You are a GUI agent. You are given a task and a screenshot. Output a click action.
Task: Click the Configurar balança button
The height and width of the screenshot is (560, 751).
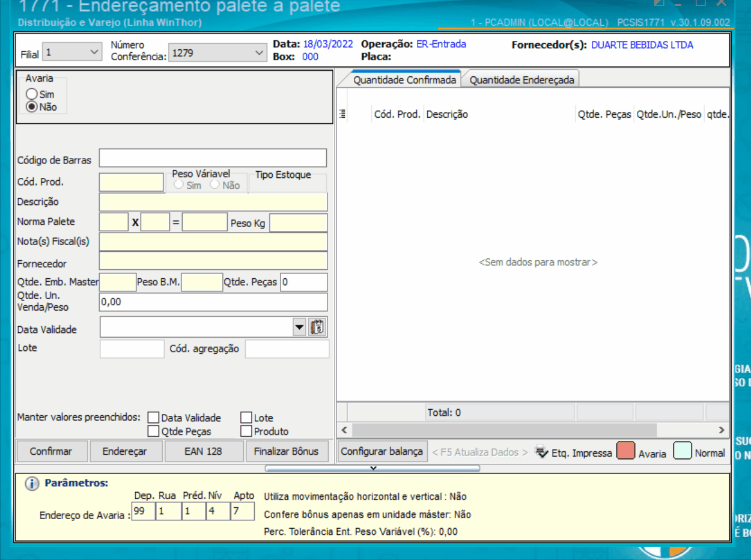pos(382,451)
